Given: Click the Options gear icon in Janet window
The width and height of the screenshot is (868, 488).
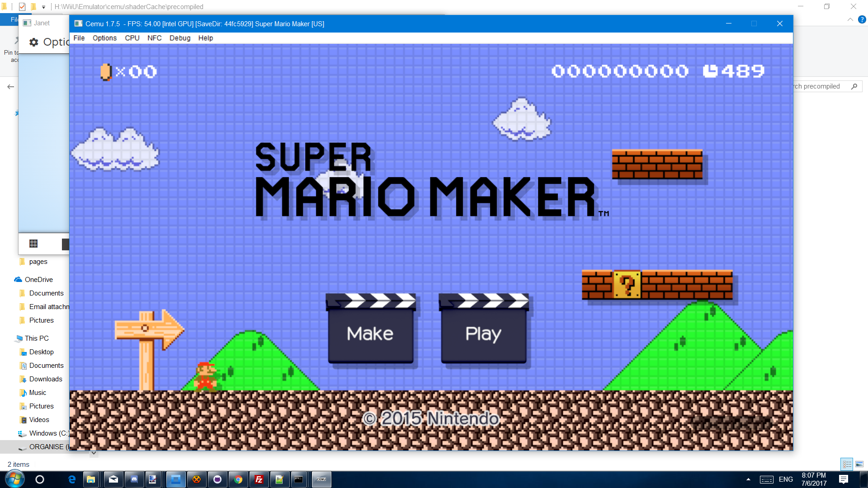Looking at the screenshot, I should [34, 42].
